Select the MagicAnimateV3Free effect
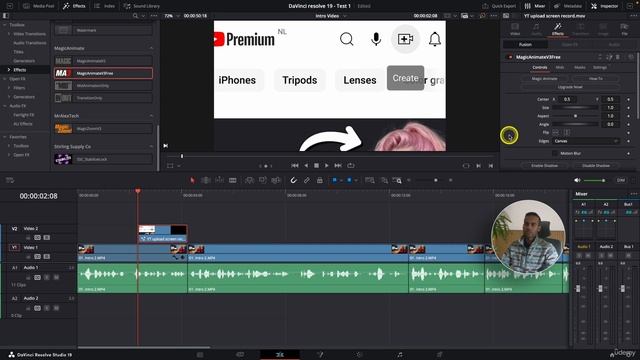 pos(103,73)
